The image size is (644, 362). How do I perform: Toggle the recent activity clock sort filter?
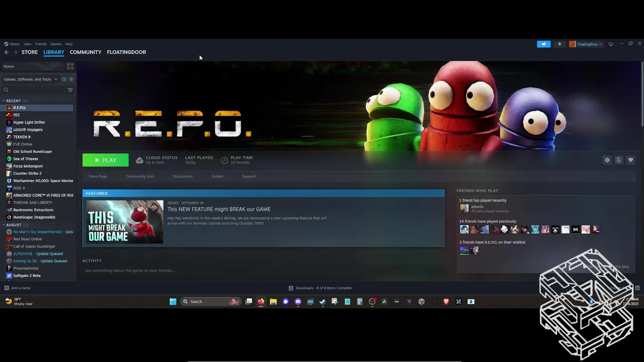64,79
